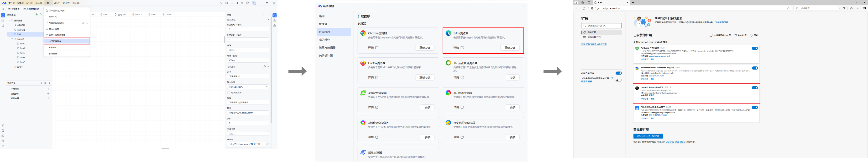Screen dimensions: 868x163
Task: Switch to 快捷键 settings tab
Action: (323, 24)
